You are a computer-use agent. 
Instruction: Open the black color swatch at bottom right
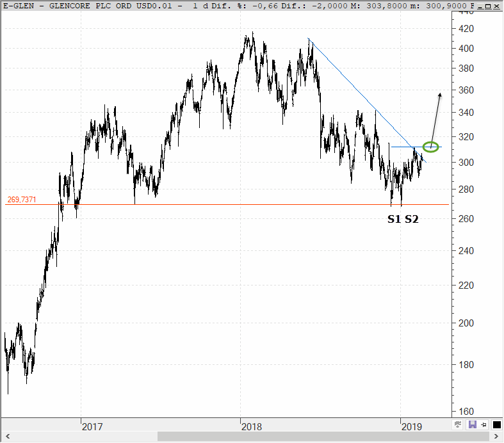pyautogui.click(x=497, y=424)
